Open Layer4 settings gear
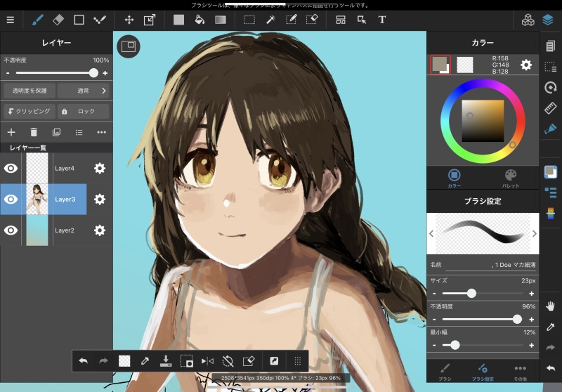 point(100,168)
